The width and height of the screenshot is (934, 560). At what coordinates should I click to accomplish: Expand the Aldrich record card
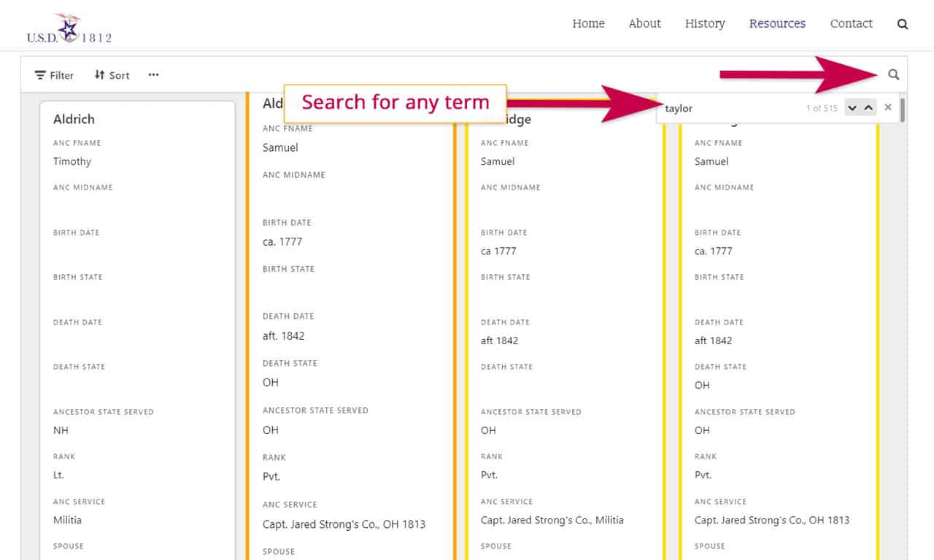click(73, 119)
